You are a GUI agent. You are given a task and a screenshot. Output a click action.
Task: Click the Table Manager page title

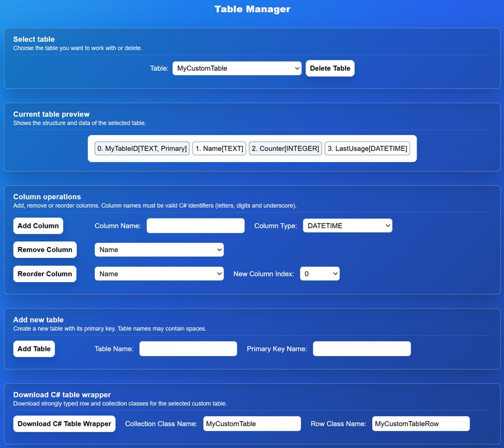[252, 9]
